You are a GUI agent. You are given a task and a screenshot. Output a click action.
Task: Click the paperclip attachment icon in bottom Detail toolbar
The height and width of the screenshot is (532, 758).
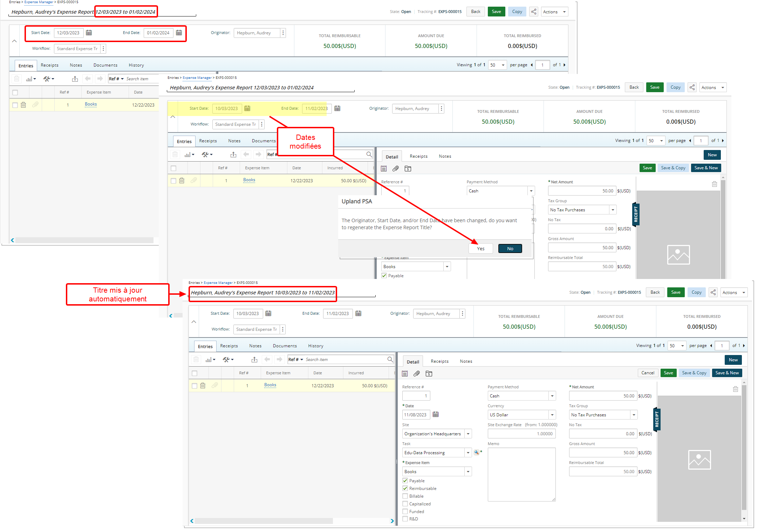[417, 374]
